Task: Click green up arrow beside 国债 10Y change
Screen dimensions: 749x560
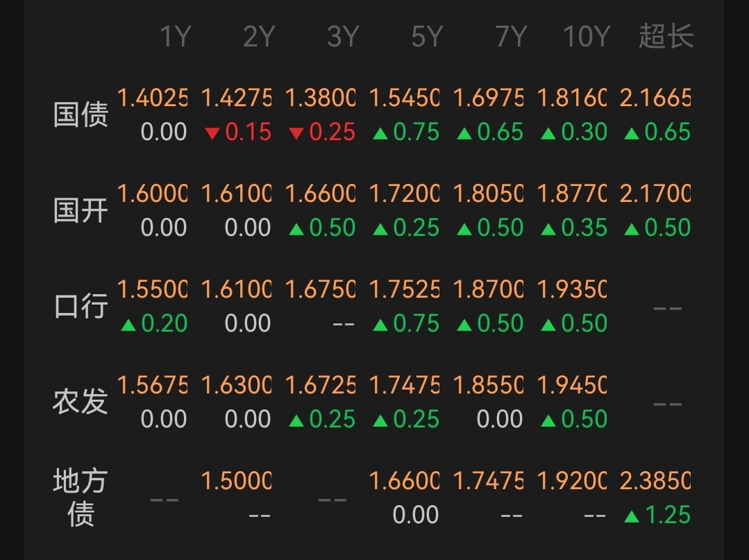Action: 548,133
